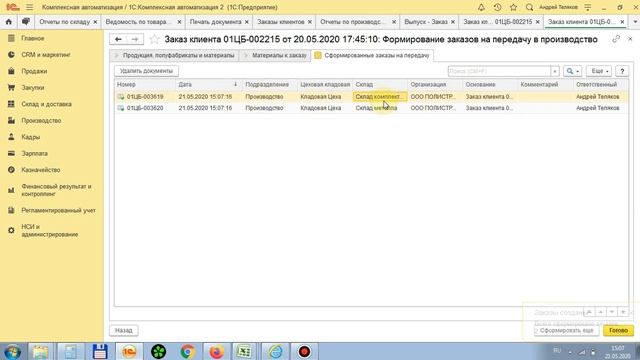
Task: Open settings lines icon next to user name
Action: 588,7
